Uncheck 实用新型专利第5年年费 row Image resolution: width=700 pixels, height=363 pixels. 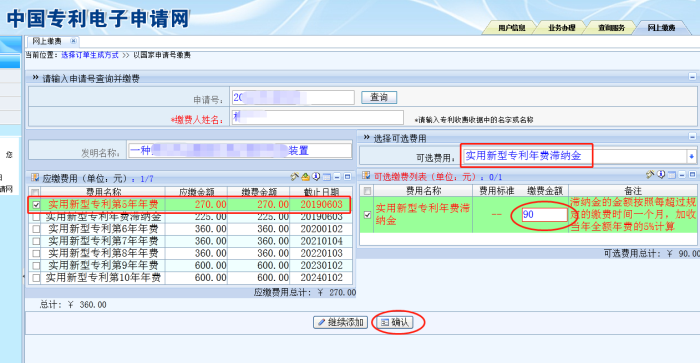point(36,205)
